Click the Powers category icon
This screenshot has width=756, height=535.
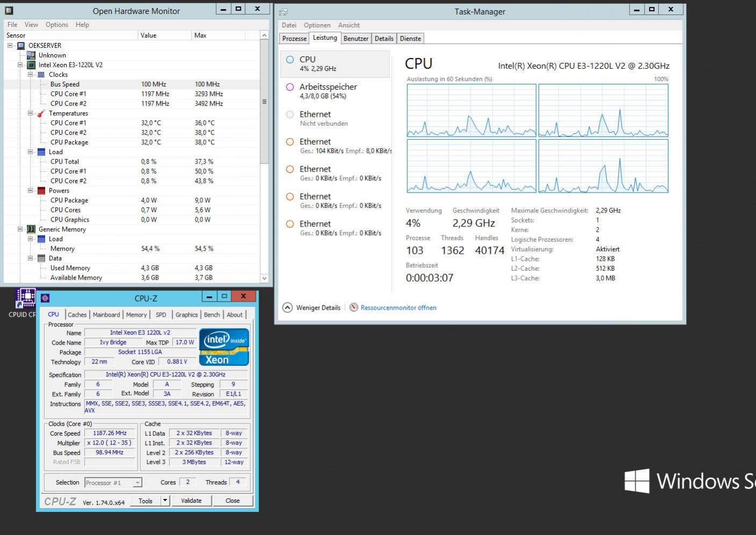[41, 191]
